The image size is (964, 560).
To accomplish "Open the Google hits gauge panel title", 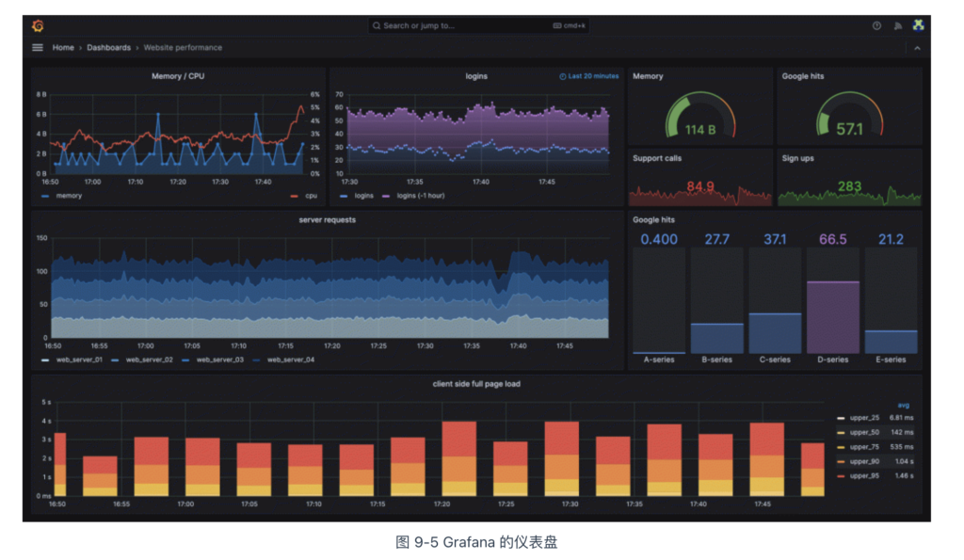I will (803, 76).
